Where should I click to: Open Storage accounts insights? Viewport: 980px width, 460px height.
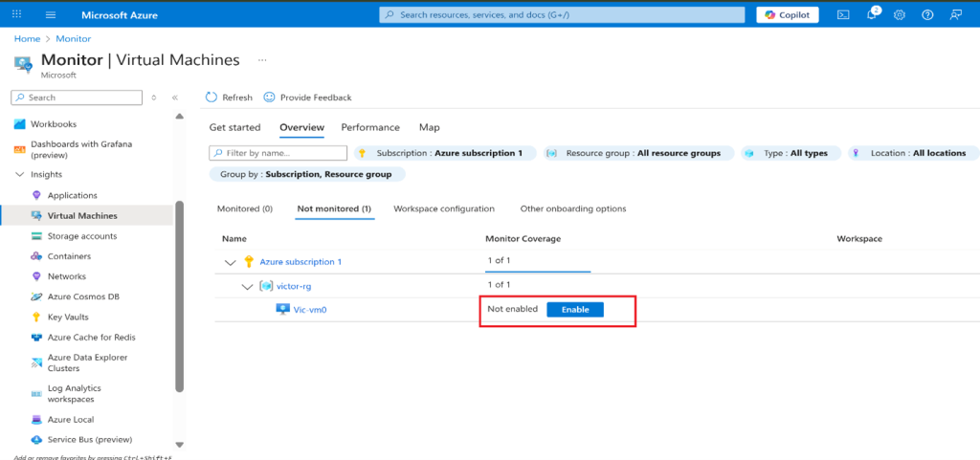(82, 236)
